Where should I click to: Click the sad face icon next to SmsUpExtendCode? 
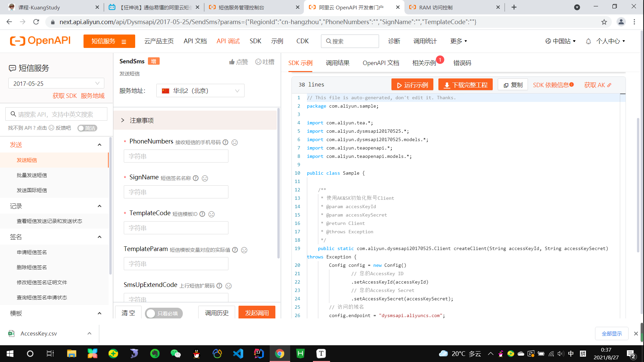click(228, 286)
